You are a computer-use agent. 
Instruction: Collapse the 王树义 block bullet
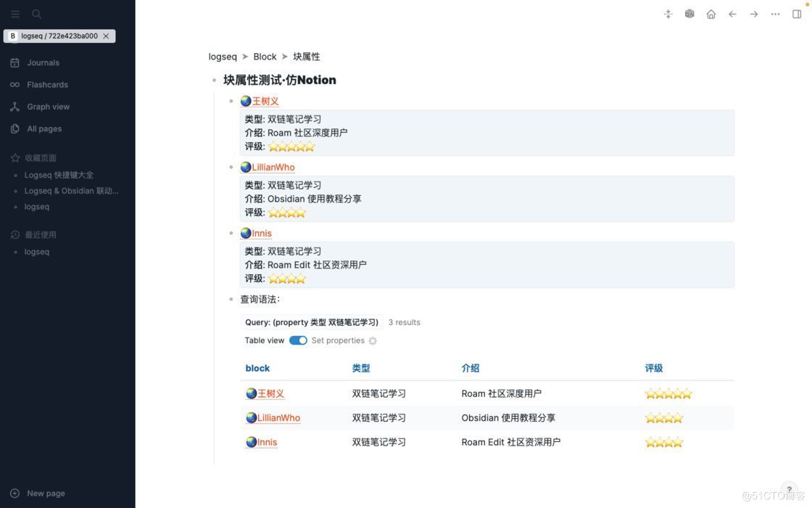pos(231,101)
